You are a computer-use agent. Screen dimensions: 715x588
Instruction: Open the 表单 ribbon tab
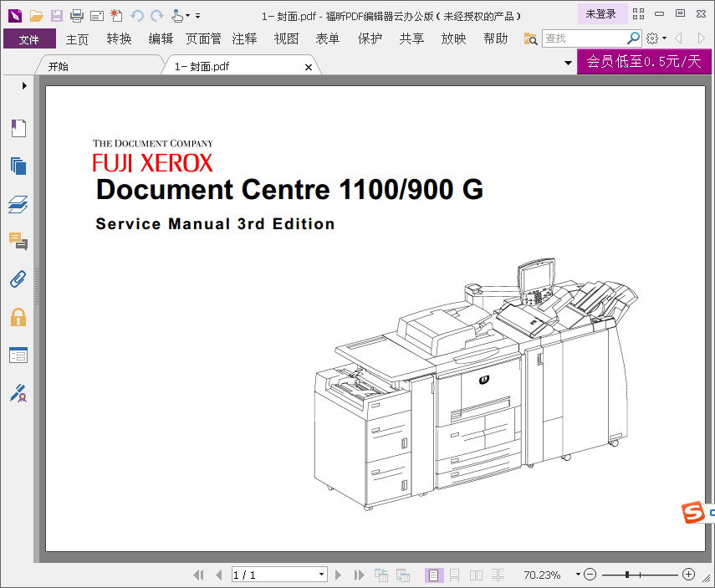328,38
